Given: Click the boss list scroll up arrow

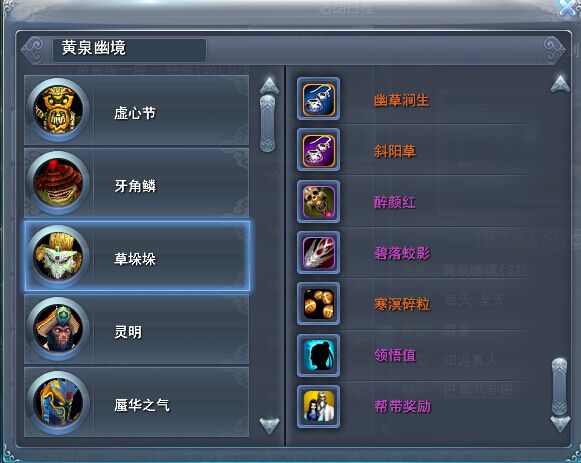Looking at the screenshot, I should pos(269,86).
